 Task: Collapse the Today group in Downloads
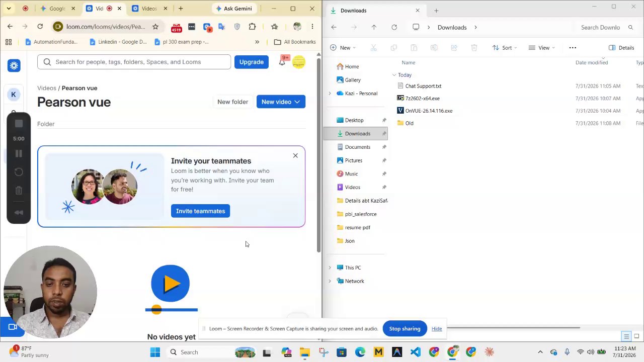point(394,75)
